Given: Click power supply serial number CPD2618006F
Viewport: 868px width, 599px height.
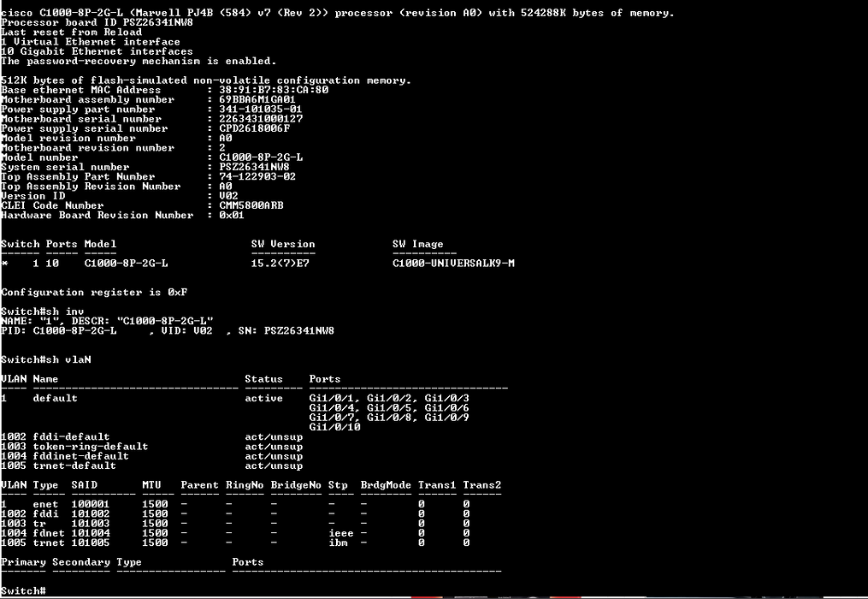Looking at the screenshot, I should (x=254, y=128).
